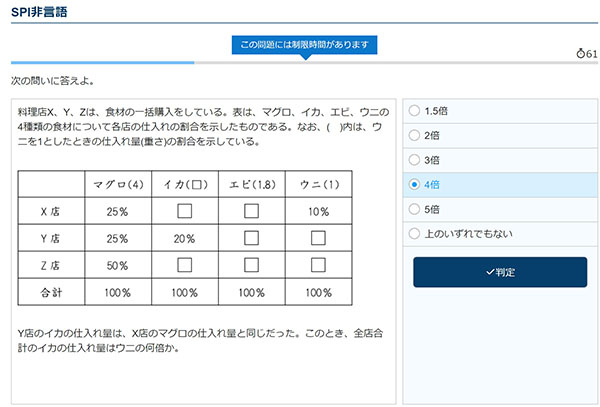
Task: Click the stopwatch timer icon
Action: click(580, 53)
